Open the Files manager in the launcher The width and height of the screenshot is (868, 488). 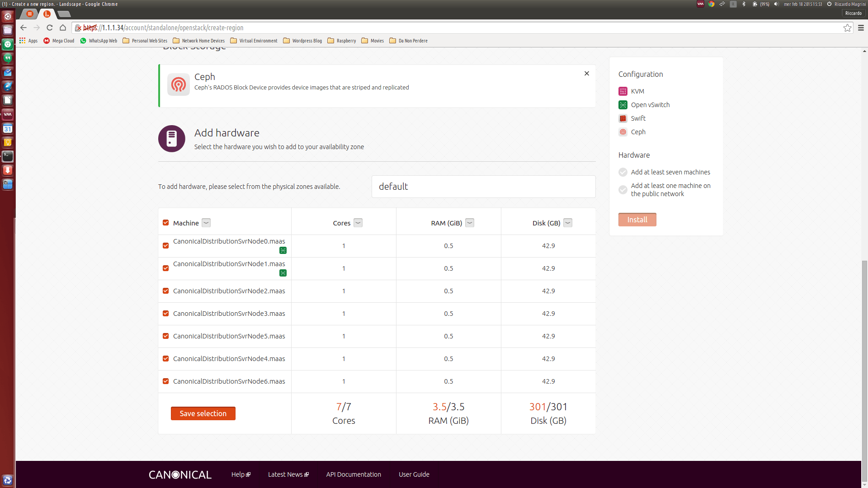8,30
